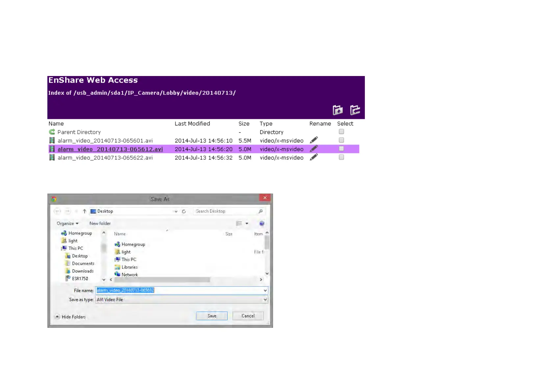Open the address bar history dropdown

(x=176, y=211)
